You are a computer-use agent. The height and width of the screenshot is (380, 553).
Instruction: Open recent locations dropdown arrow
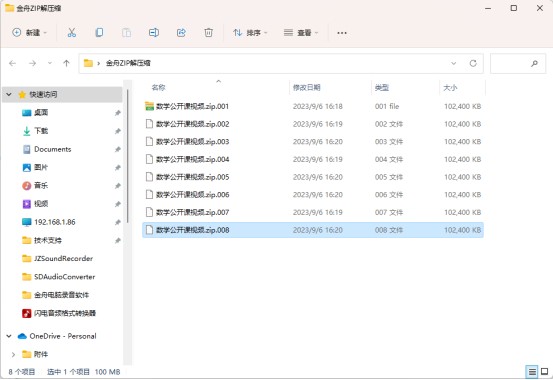pos(50,63)
